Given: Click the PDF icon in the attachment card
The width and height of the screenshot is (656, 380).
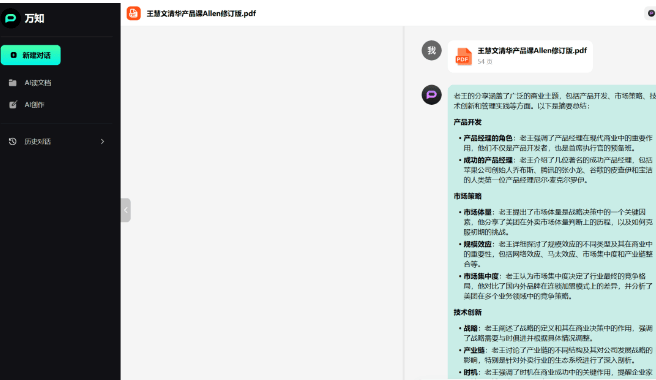Looking at the screenshot, I should click(x=463, y=56).
